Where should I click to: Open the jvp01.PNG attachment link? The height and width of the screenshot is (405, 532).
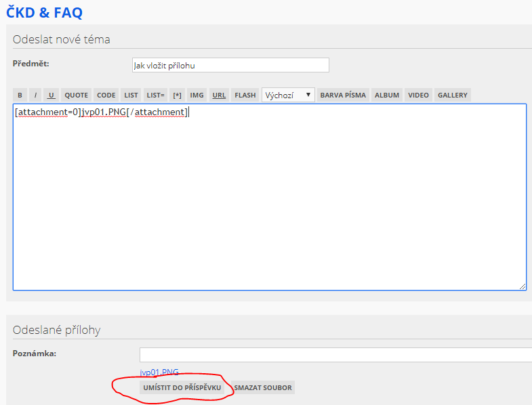coord(159,372)
